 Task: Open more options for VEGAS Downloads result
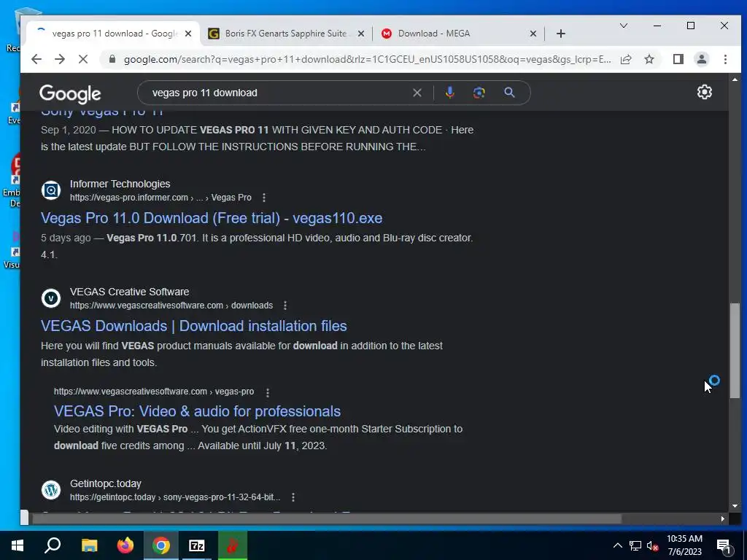(285, 306)
